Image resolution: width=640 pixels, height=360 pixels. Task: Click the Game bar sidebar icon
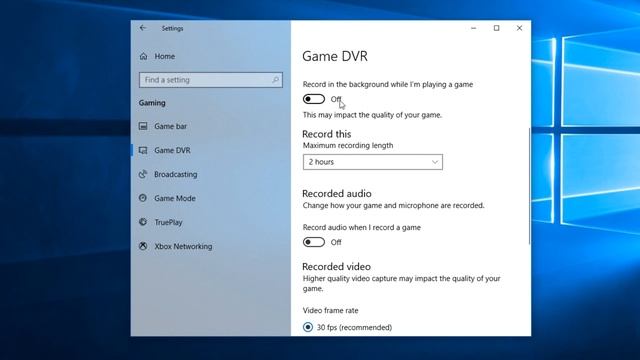[143, 126]
